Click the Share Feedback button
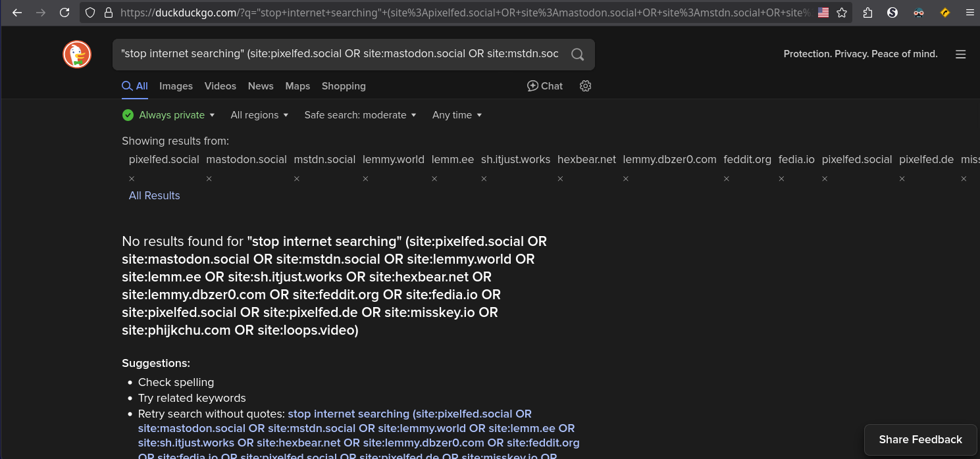The height and width of the screenshot is (459, 980). (920, 440)
